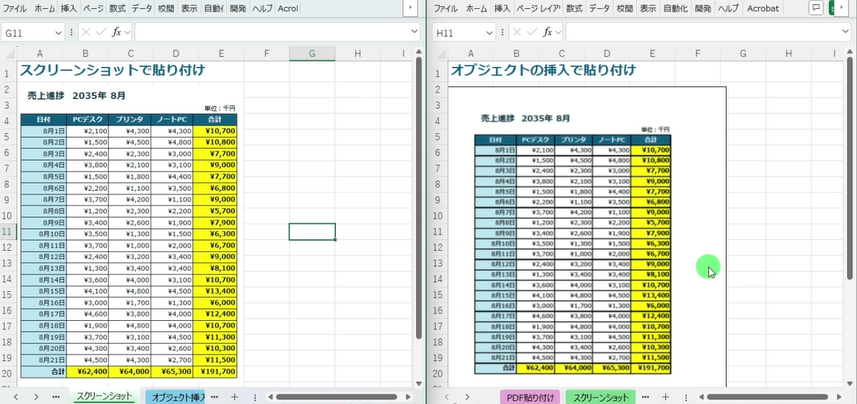Select column G header in left window
This screenshot has width=857, height=404.
312,53
